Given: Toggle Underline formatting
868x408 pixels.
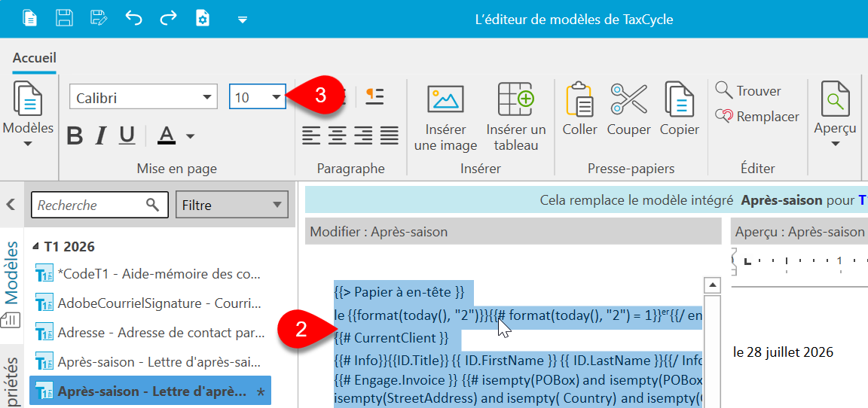Looking at the screenshot, I should point(127,135).
